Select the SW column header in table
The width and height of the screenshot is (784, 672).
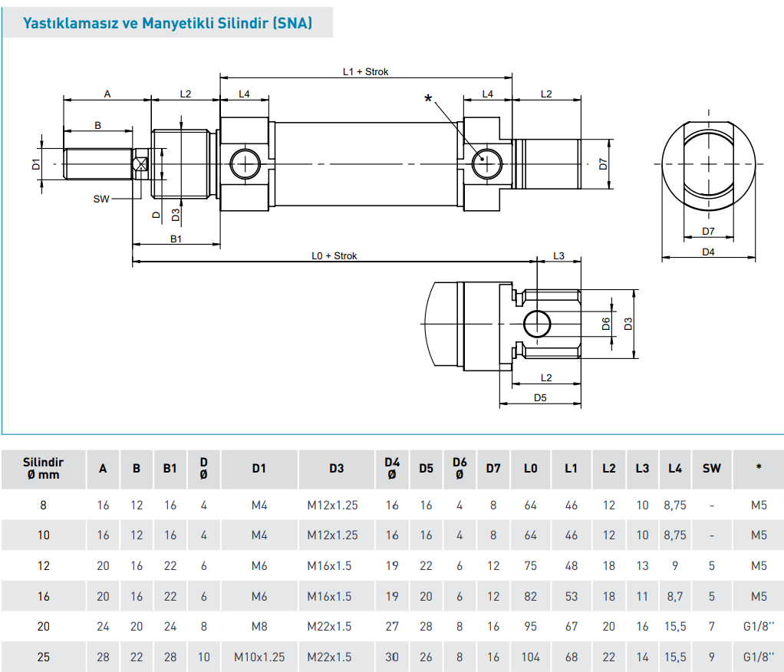click(711, 468)
